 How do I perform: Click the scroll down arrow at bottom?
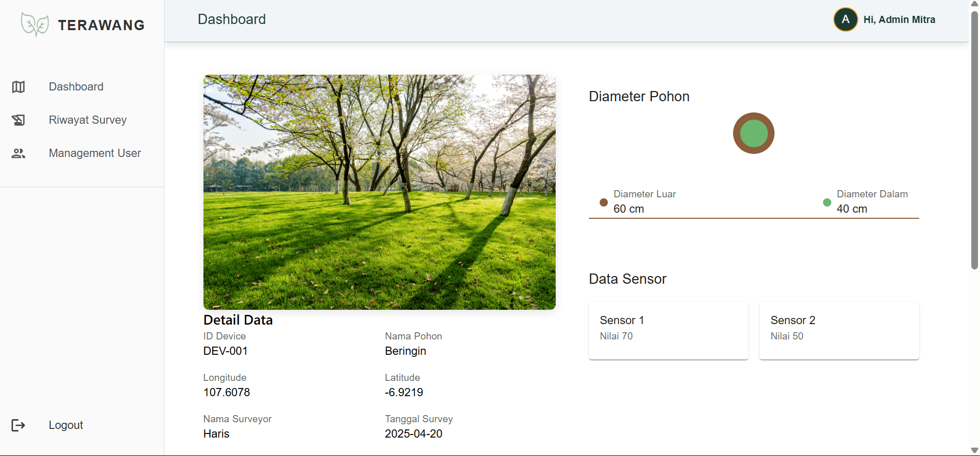(974, 450)
